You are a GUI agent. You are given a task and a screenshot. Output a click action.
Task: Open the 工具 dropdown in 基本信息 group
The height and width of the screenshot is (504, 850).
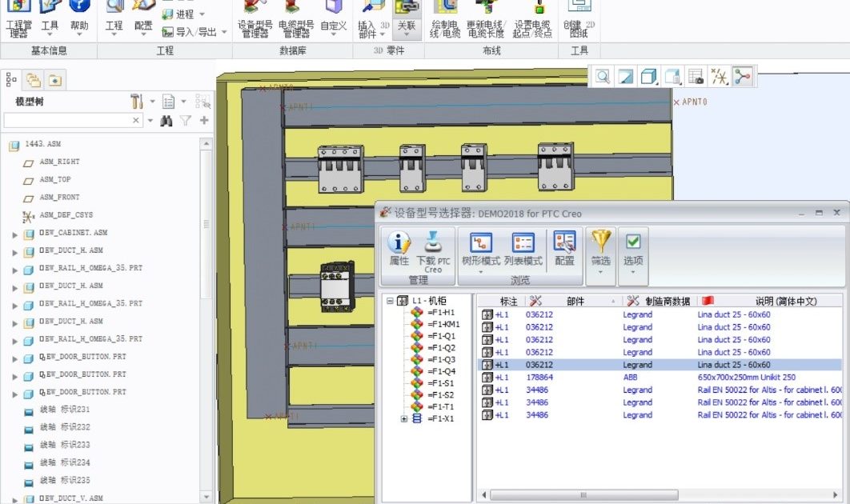(50, 20)
